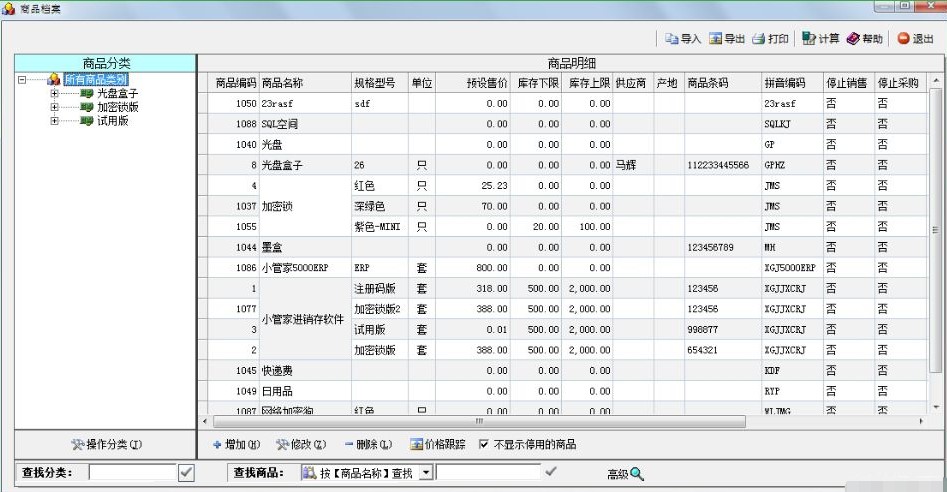Click the checkmark beside 查找分类 field
The height and width of the screenshot is (492, 947).
coord(186,472)
